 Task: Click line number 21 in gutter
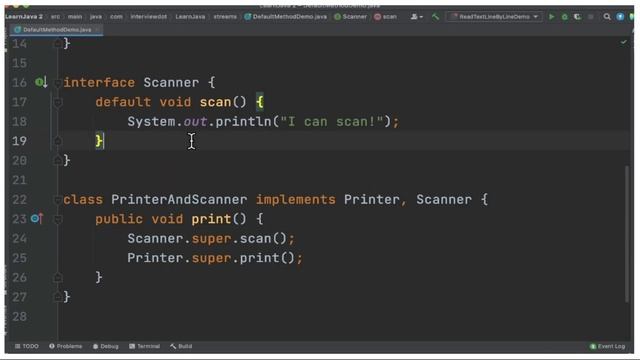click(x=19, y=180)
